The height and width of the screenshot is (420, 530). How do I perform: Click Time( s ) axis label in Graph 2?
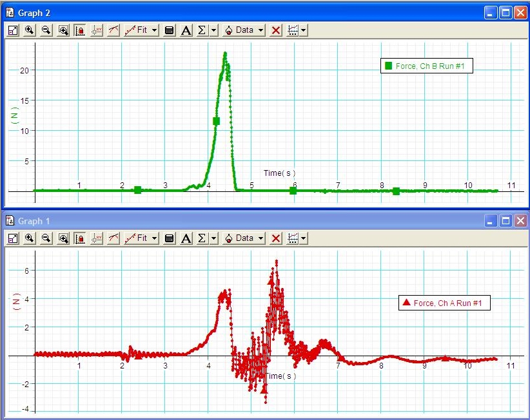tap(280, 173)
